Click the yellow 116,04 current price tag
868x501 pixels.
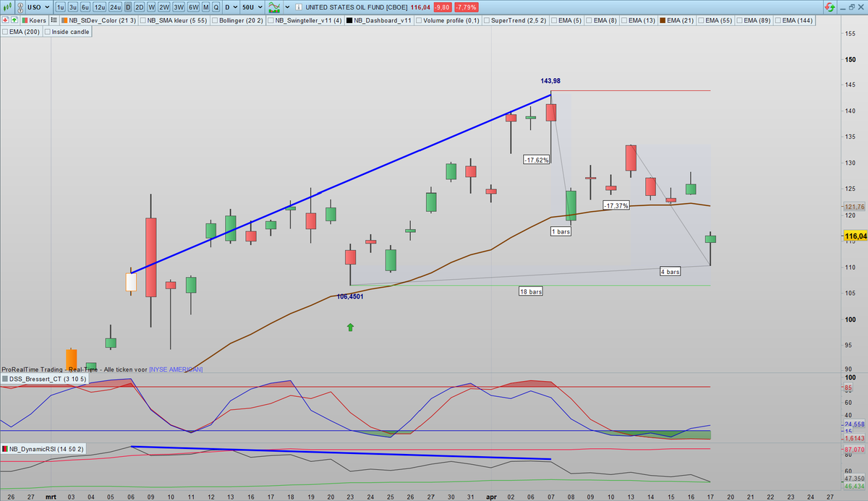pos(855,236)
